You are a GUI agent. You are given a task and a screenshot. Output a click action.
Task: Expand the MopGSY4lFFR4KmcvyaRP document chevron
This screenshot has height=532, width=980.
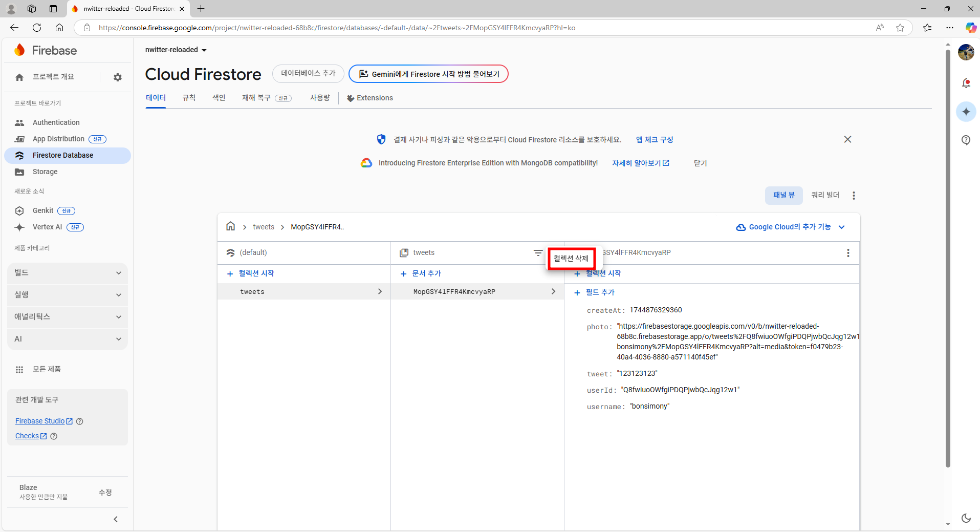coord(553,291)
